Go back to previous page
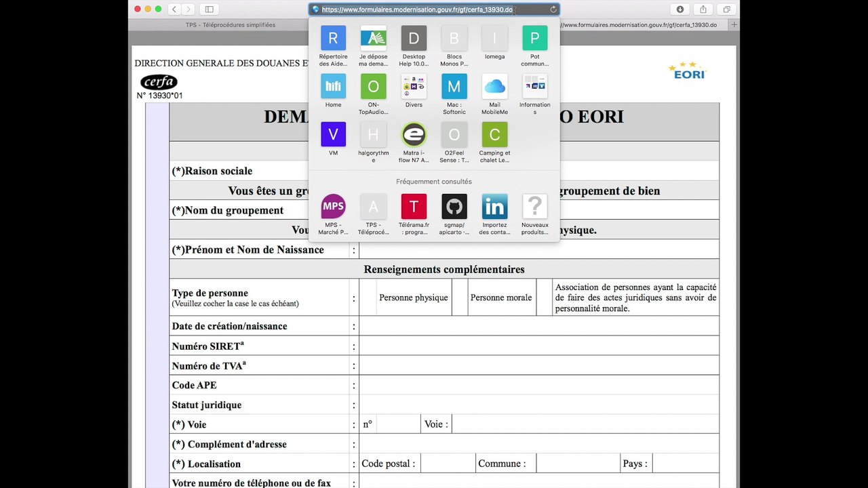This screenshot has height=488, width=868. tap(174, 9)
